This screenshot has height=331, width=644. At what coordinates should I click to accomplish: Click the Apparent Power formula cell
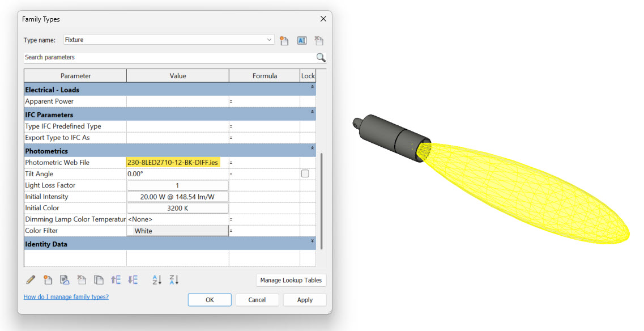[265, 101]
